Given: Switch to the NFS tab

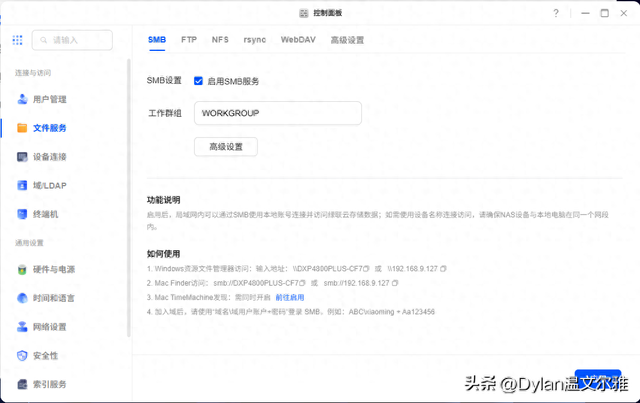Looking at the screenshot, I should click(x=220, y=40).
